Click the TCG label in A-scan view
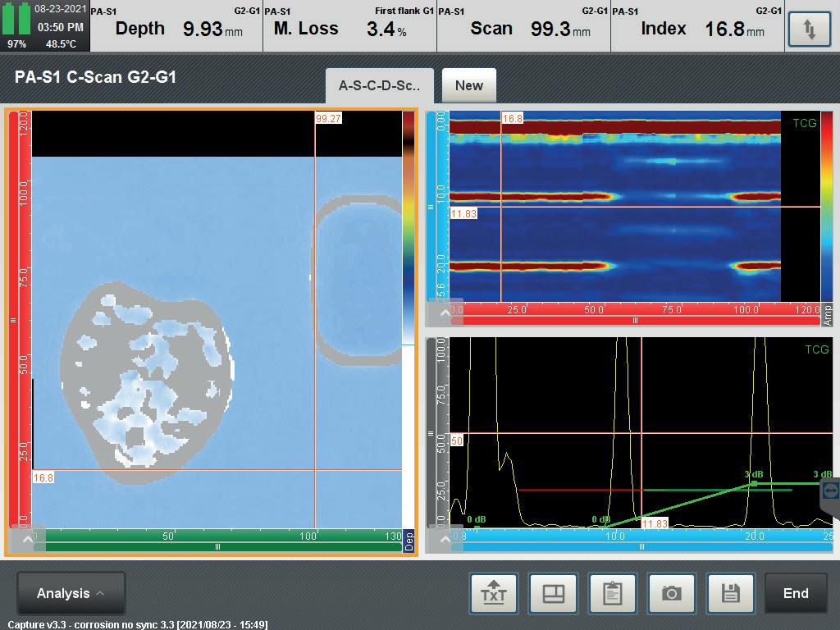Screen dimensions: 840x630 pos(816,349)
